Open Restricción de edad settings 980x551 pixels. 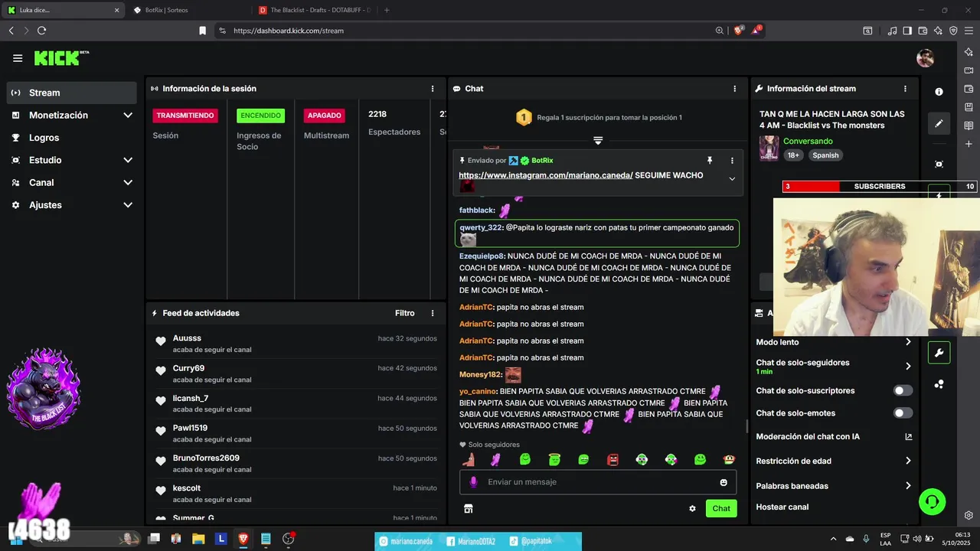(834, 461)
